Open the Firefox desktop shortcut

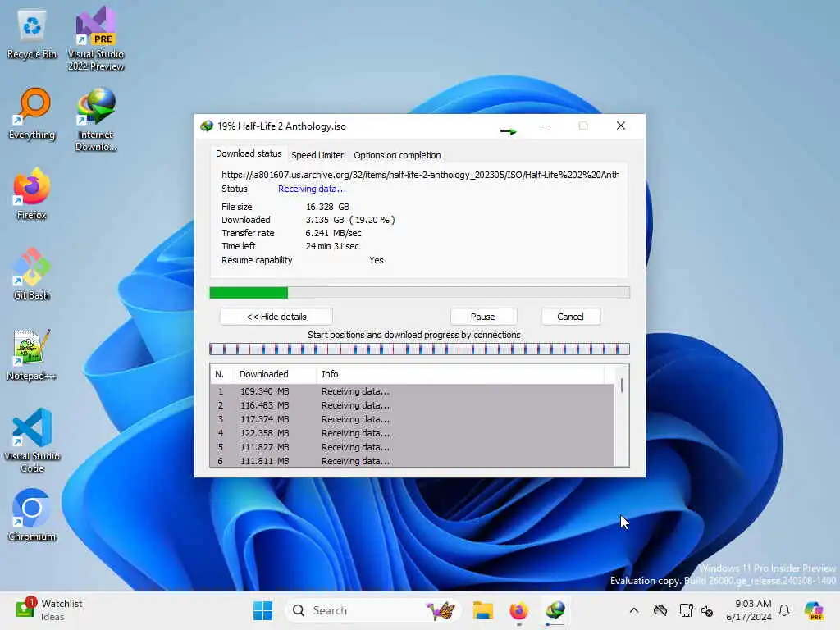(x=32, y=194)
